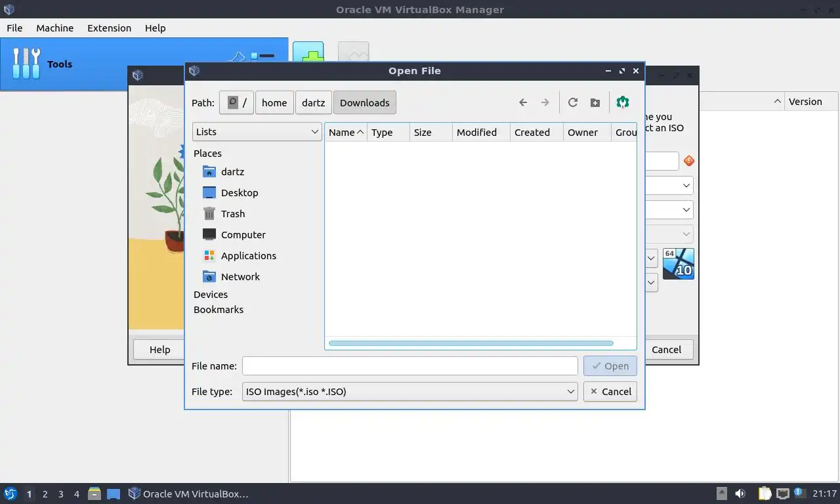This screenshot has height=504, width=840.
Task: Select the Downloads path segment
Action: [x=365, y=102]
